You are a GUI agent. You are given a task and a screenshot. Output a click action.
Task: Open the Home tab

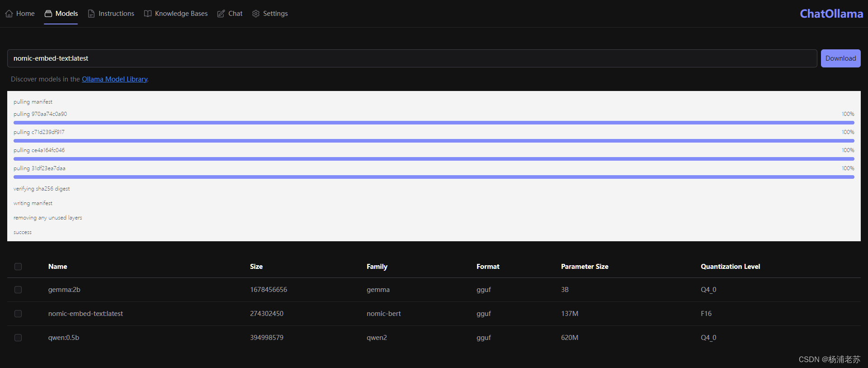[20, 14]
